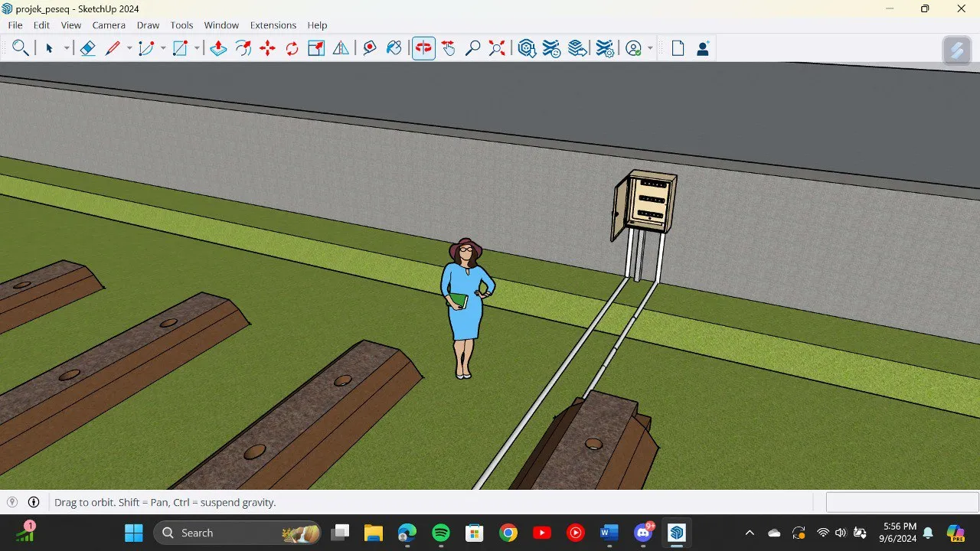Viewport: 980px width, 551px height.
Task: Expand the signed-in account dropdown
Action: [x=650, y=48]
